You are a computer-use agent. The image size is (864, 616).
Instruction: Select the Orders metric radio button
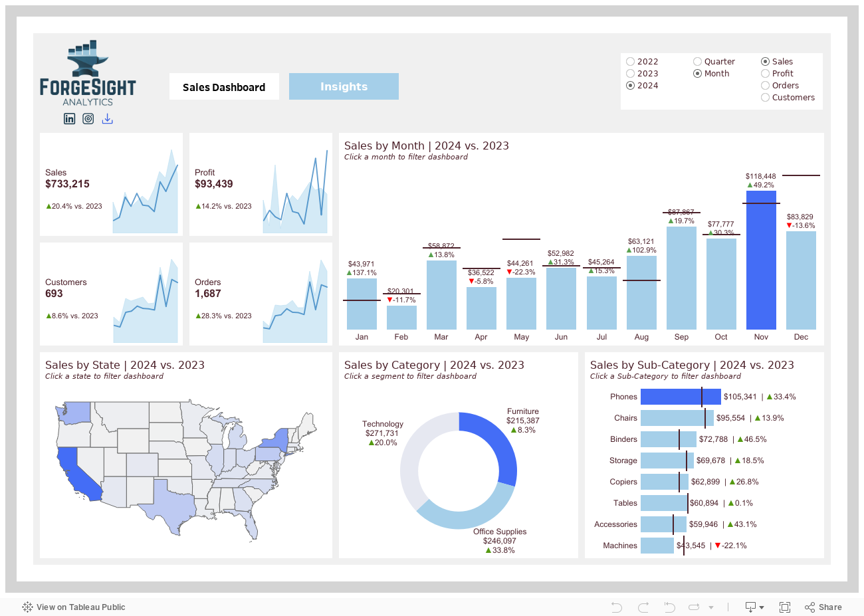click(766, 86)
